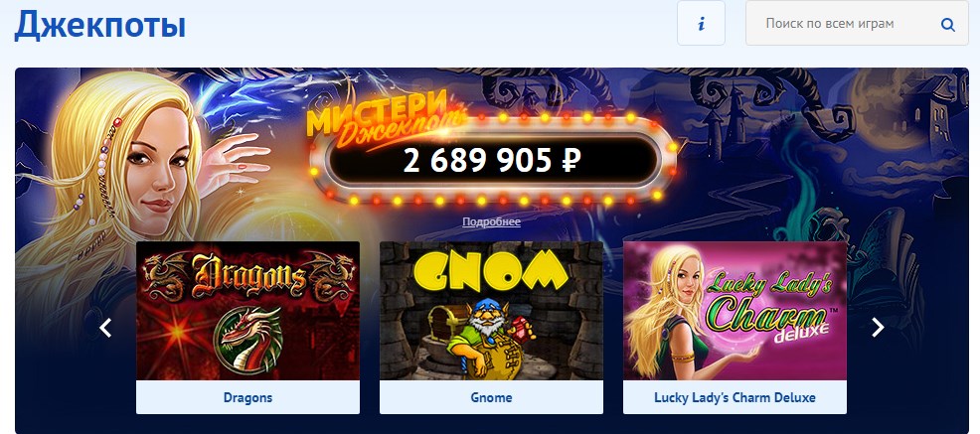Click the "Dragons" title label
The height and width of the screenshot is (434, 980).
pos(248,397)
